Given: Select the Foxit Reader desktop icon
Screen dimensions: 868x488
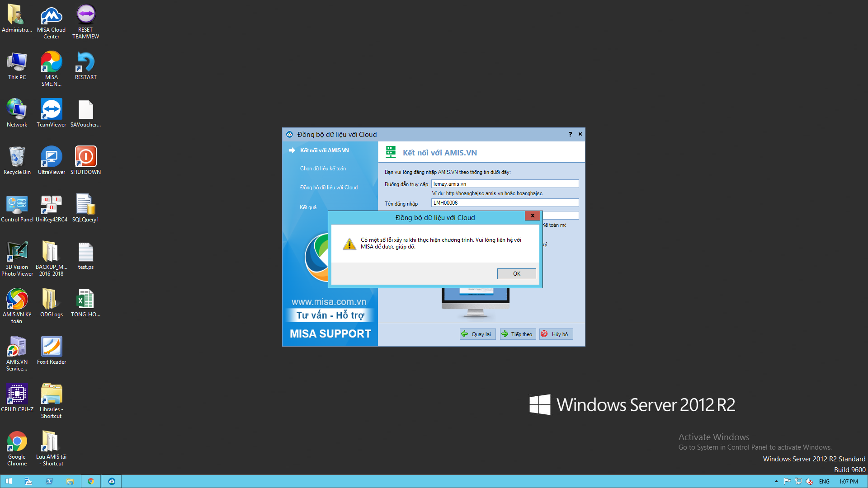Looking at the screenshot, I should tap(51, 350).
